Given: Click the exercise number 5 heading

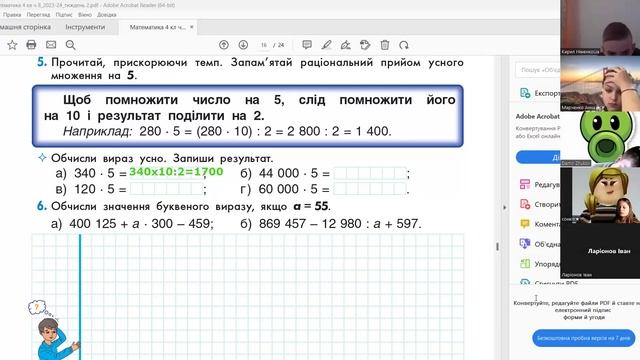Looking at the screenshot, I should [x=42, y=62].
